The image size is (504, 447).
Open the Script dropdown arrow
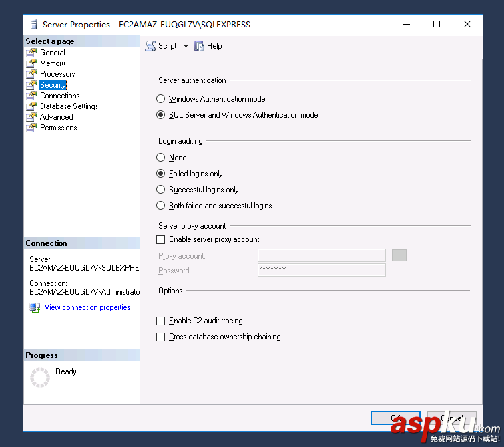point(186,46)
